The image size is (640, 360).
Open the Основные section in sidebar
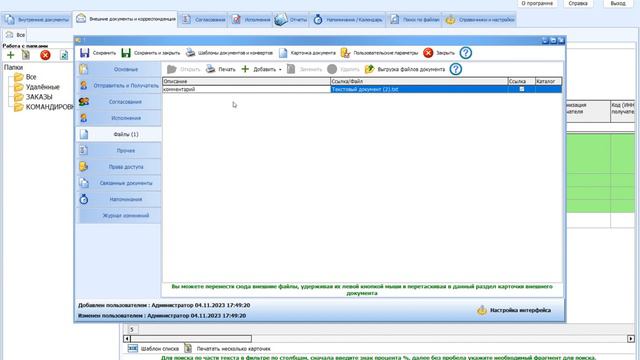(118, 69)
